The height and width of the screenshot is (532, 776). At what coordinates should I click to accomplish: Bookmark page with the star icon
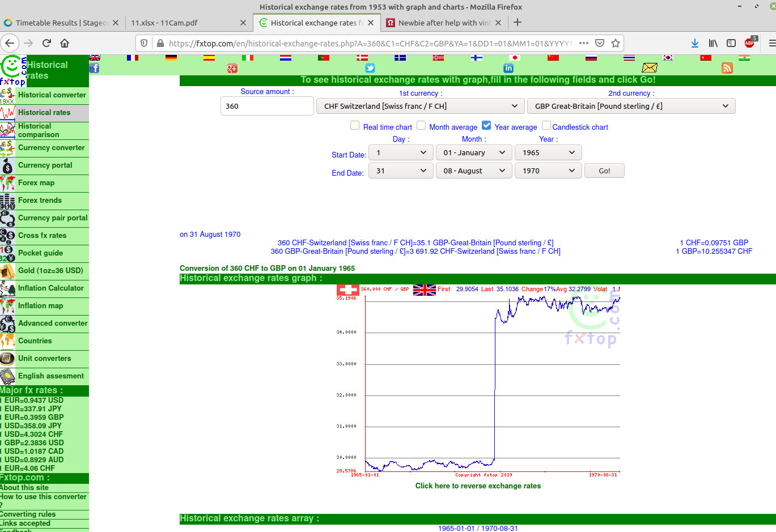click(x=616, y=43)
